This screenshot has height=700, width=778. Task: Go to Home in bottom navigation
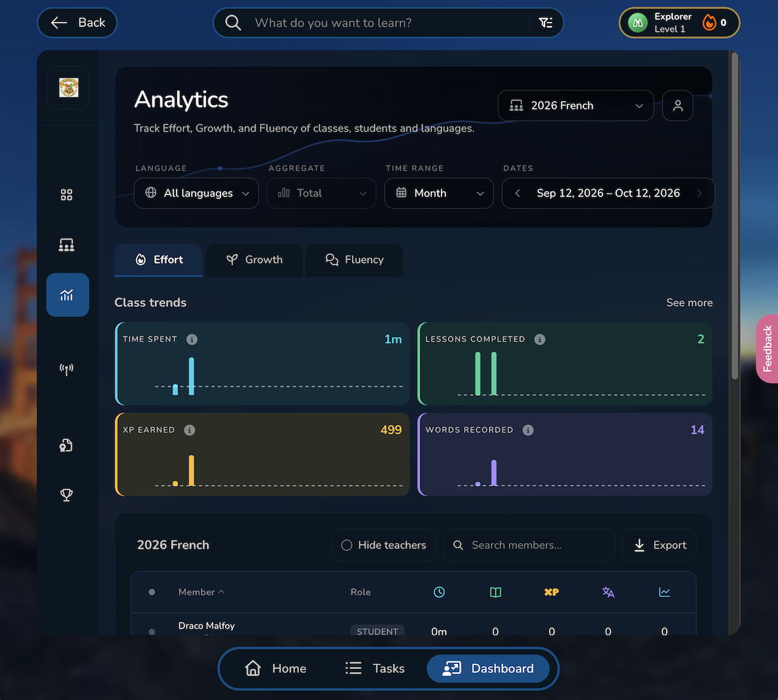click(276, 668)
